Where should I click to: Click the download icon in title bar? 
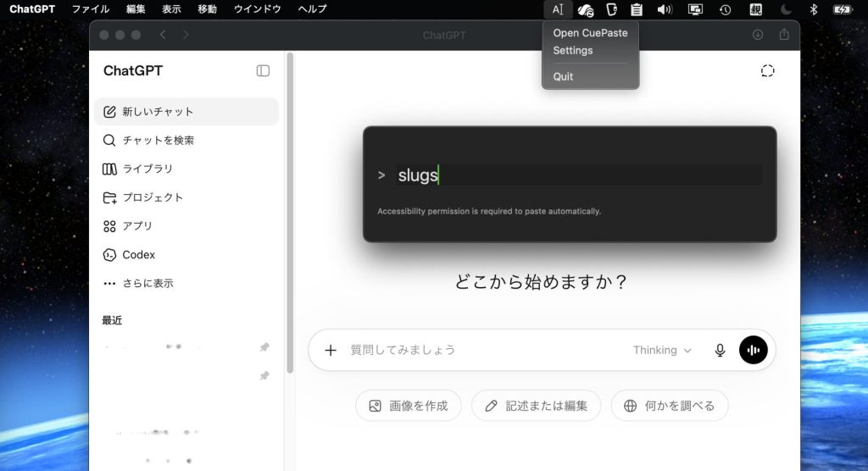tap(758, 35)
